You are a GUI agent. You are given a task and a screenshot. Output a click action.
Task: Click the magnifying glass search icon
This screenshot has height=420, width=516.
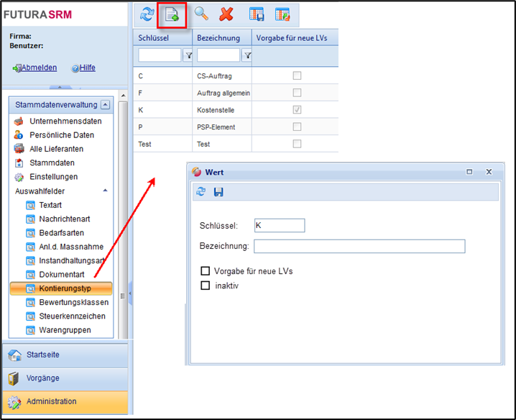tap(202, 14)
